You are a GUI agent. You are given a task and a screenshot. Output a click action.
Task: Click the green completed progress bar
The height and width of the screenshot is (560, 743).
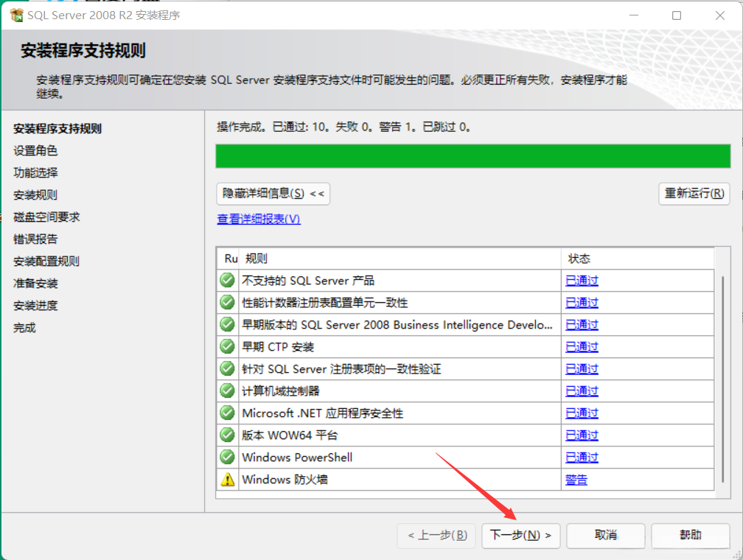473,156
